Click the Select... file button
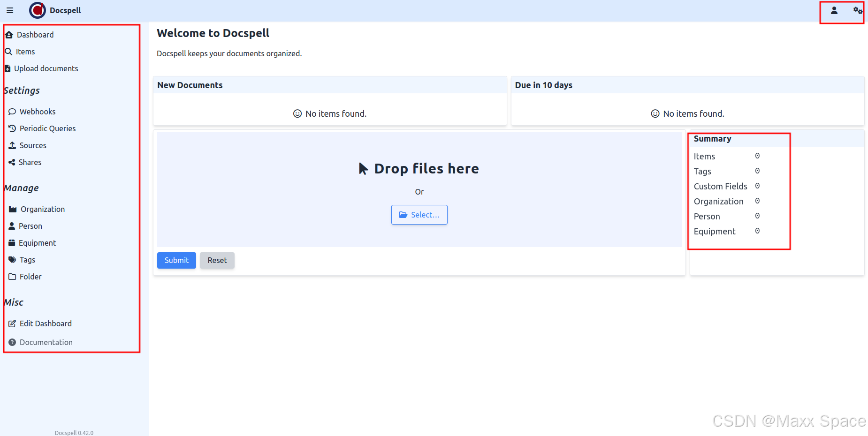868x436 pixels. click(x=419, y=215)
